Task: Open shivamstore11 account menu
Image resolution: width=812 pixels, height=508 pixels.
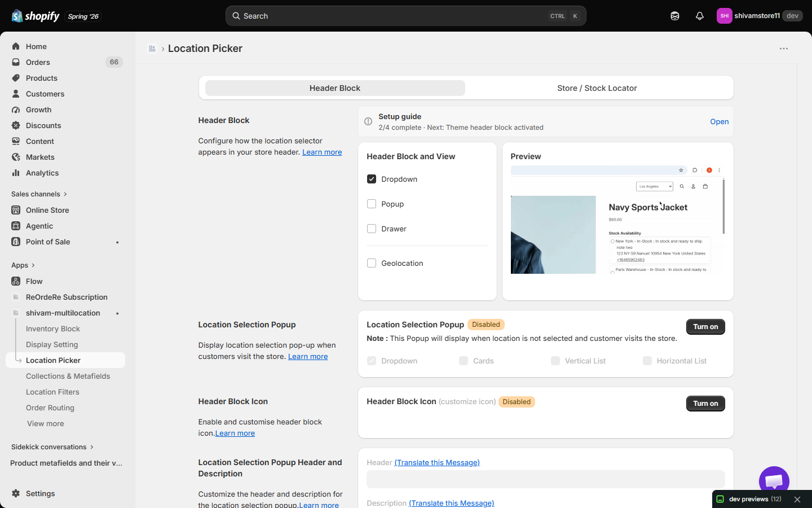Action: pyautogui.click(x=760, y=16)
